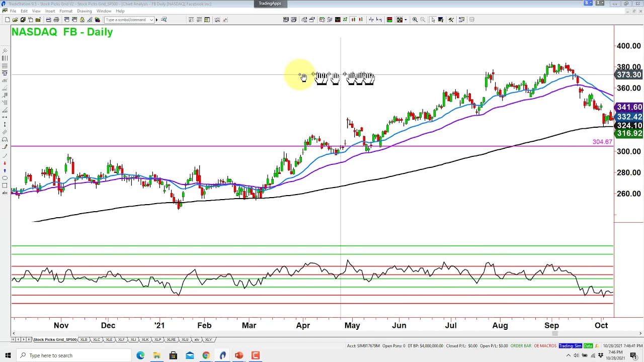Image resolution: width=644 pixels, height=362 pixels.
Task: Switch to the XLY workspace tab
Action: [208, 339]
